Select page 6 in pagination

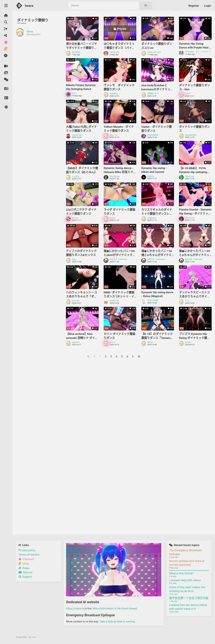point(127,356)
